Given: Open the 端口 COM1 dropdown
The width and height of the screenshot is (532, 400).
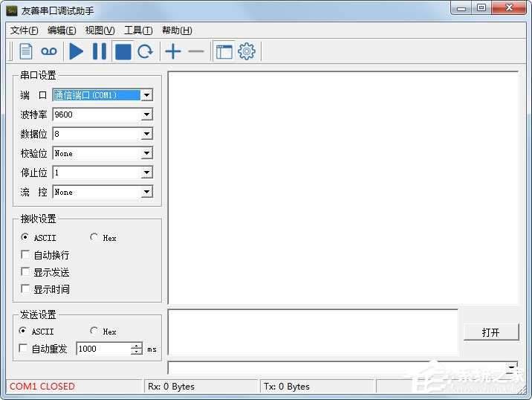Looking at the screenshot, I should click(x=146, y=95).
